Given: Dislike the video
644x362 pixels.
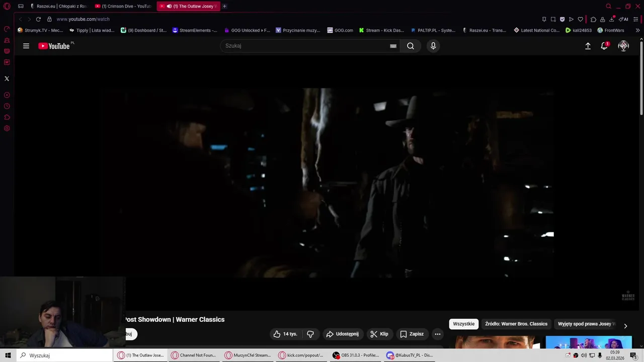Looking at the screenshot, I should [310, 334].
